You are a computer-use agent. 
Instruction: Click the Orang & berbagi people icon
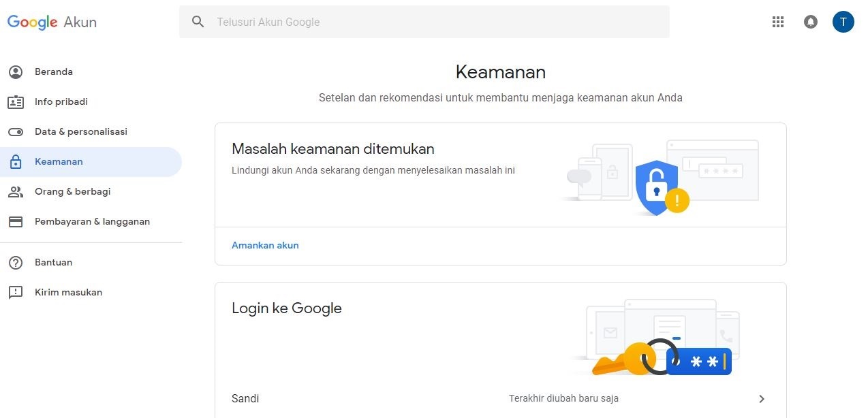click(15, 192)
